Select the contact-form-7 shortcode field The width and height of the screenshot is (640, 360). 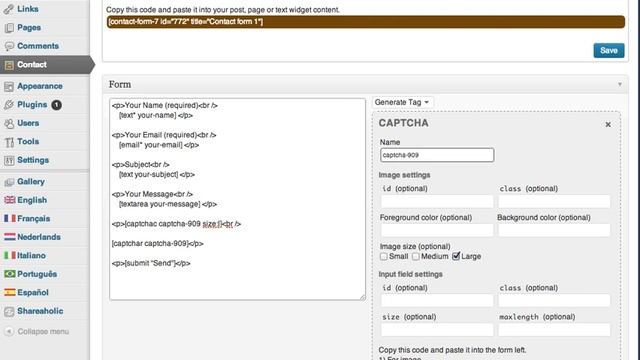[x=366, y=22]
